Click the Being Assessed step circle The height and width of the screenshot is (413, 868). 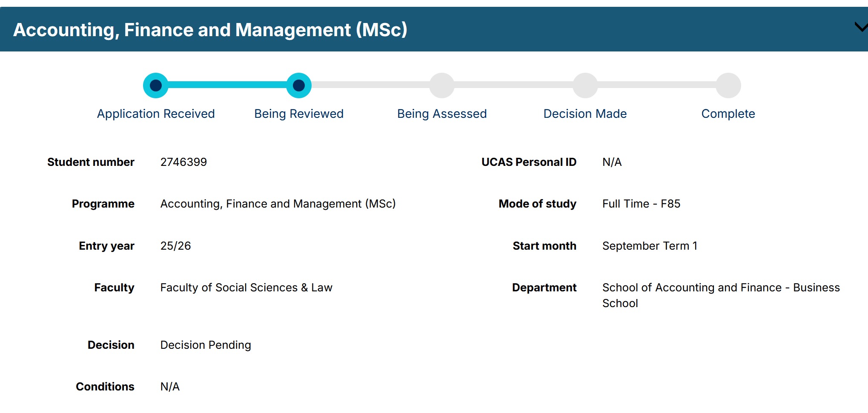(x=442, y=85)
